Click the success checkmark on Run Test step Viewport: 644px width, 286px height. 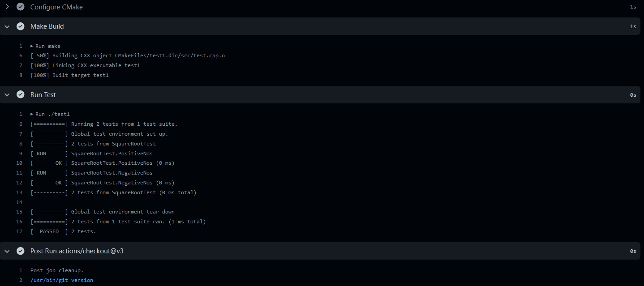pos(20,94)
